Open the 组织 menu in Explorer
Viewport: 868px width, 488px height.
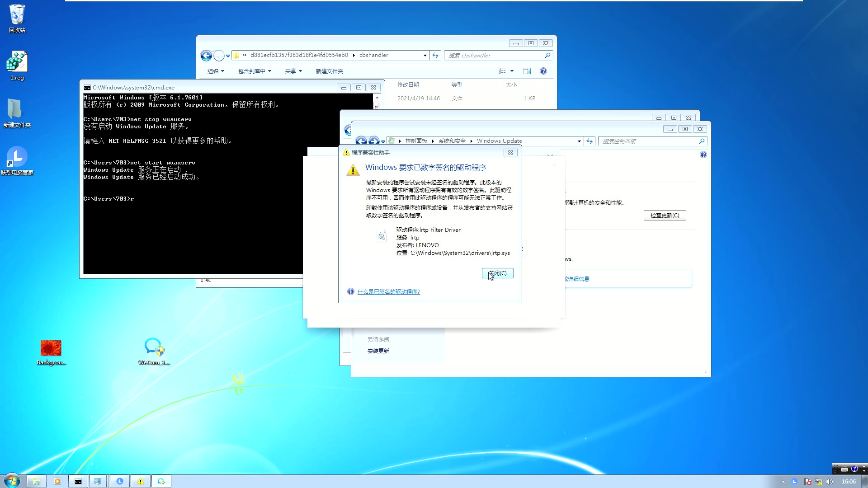tap(216, 71)
